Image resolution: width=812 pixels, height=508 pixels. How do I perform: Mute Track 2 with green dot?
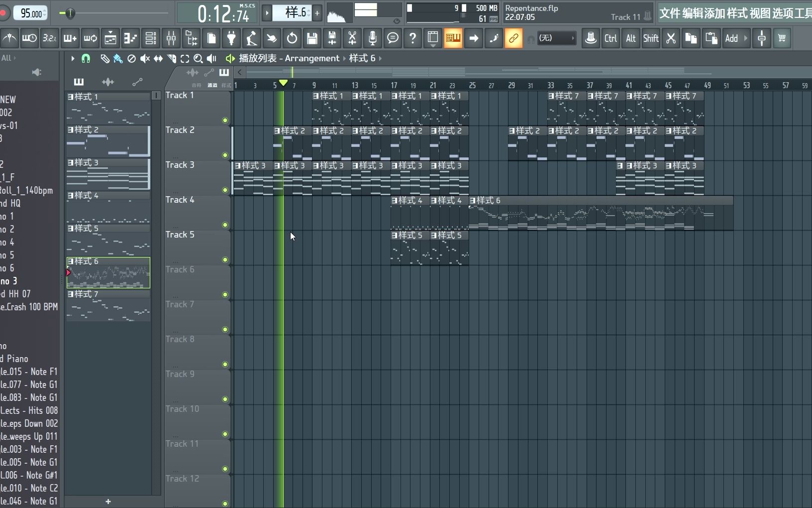click(225, 155)
